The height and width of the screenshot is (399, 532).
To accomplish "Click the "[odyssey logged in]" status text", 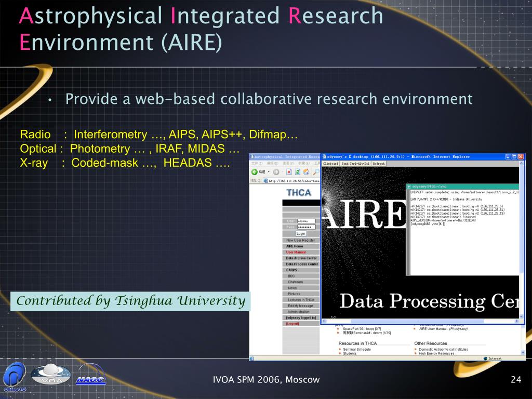I will (301, 318).
